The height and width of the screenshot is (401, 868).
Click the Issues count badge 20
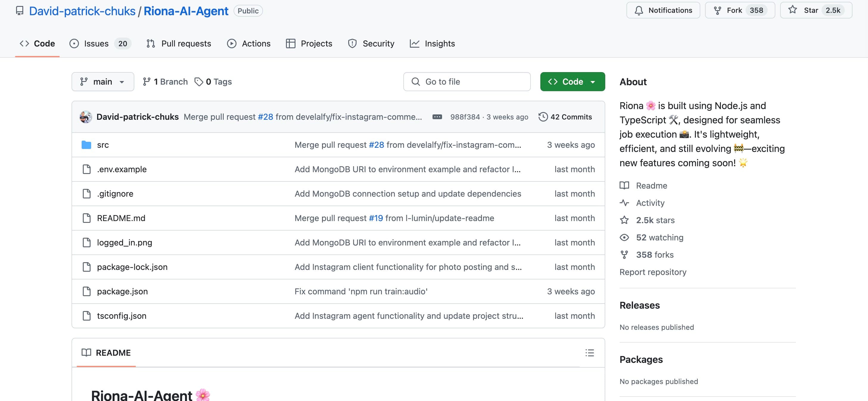(x=123, y=43)
